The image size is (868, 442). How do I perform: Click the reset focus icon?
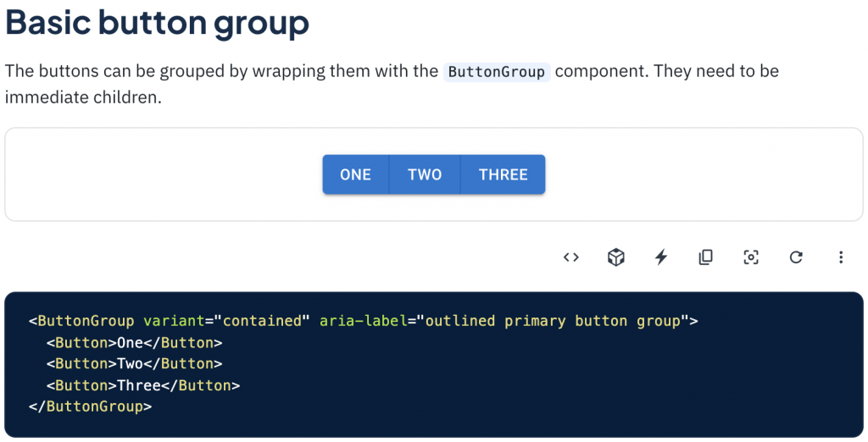click(751, 257)
